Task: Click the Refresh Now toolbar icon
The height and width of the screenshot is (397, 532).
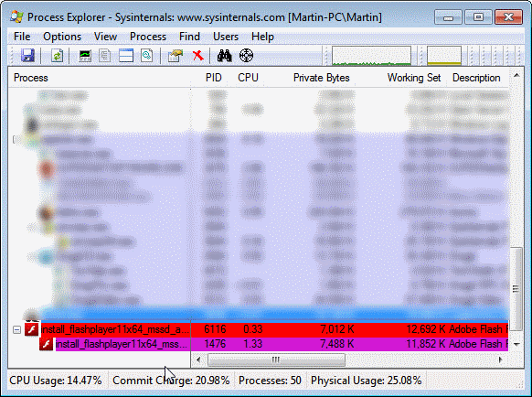Action: pos(57,56)
